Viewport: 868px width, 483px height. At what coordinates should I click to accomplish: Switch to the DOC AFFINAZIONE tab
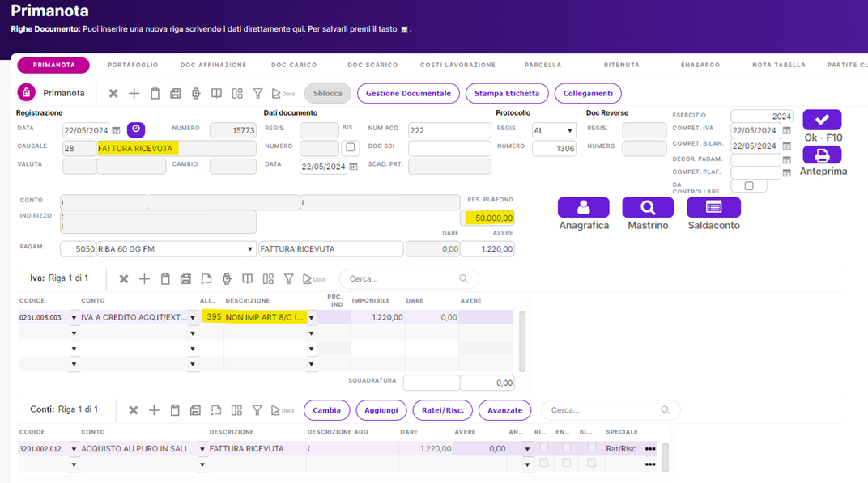[x=213, y=65]
